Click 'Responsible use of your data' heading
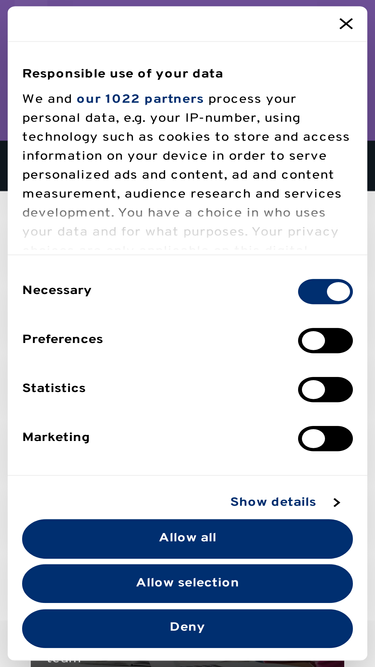The width and height of the screenshot is (375, 667). coord(122,74)
